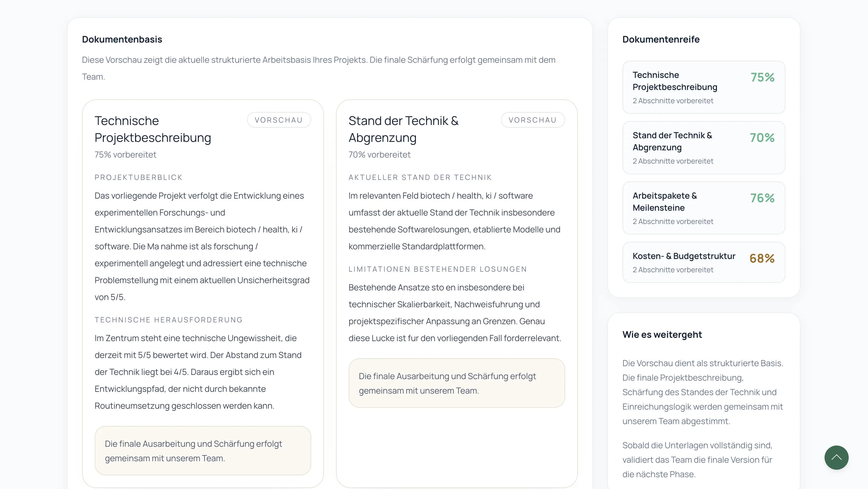This screenshot has height=489, width=868.
Task: Click the AKTUELLER STAND DER TECHNIK label
Action: click(x=420, y=177)
